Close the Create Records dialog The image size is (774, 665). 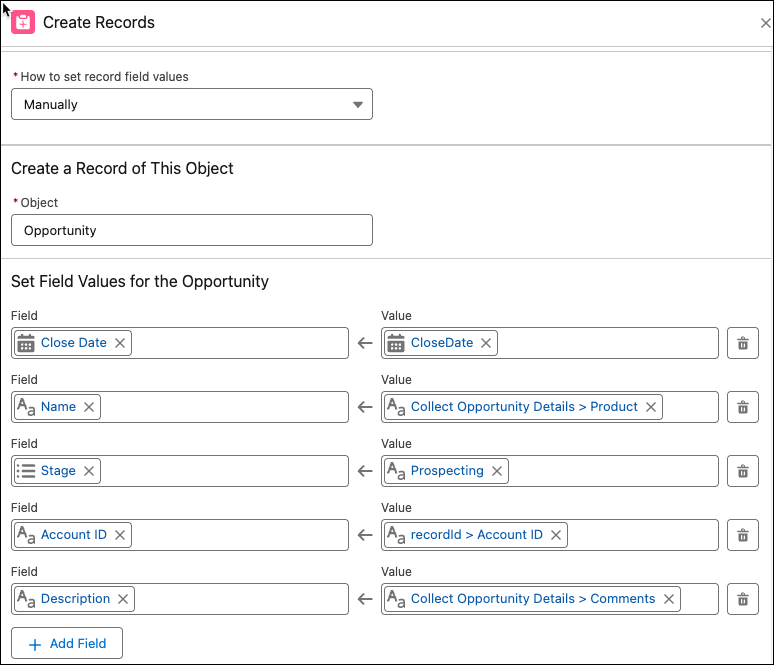tap(765, 23)
